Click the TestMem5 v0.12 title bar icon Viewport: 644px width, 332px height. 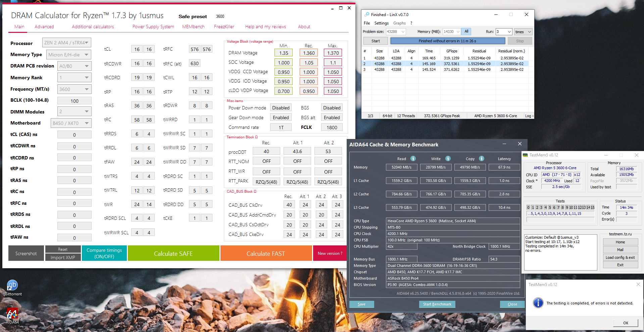click(x=525, y=155)
